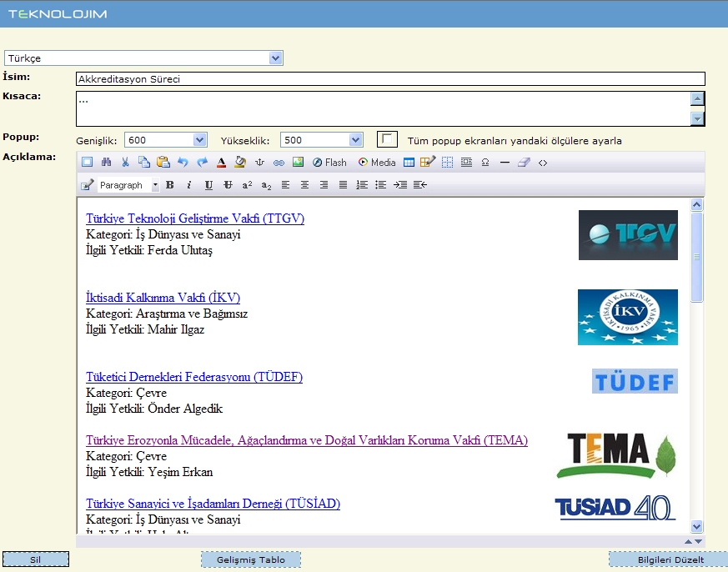Screen dimensions: 728x572
Task: Redo the last edit
Action: 202,162
